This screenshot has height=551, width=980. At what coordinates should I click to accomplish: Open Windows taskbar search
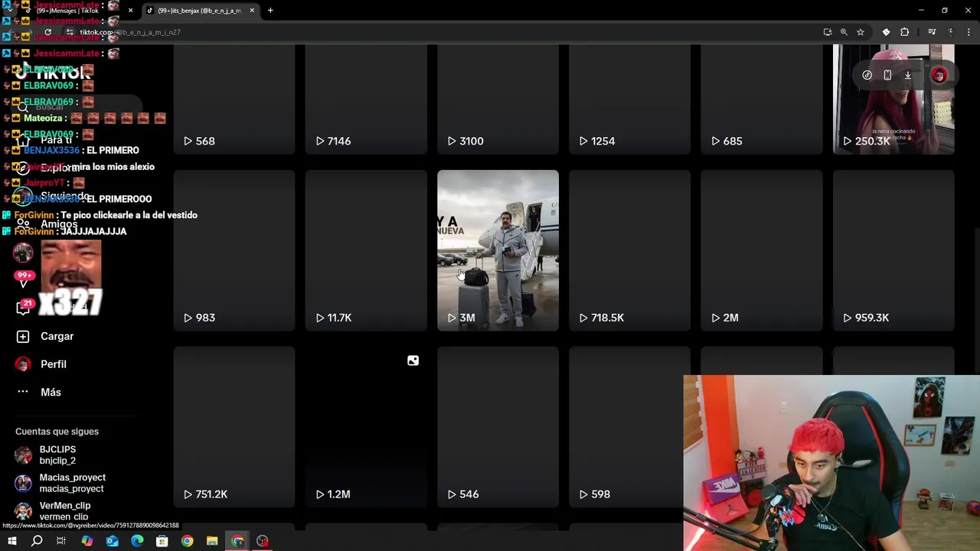[37, 541]
